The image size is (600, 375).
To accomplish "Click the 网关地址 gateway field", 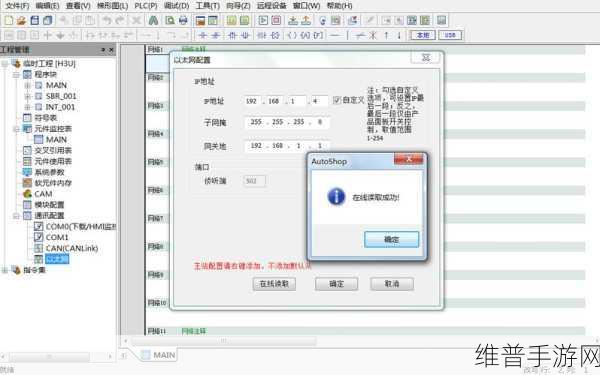I will 287,146.
